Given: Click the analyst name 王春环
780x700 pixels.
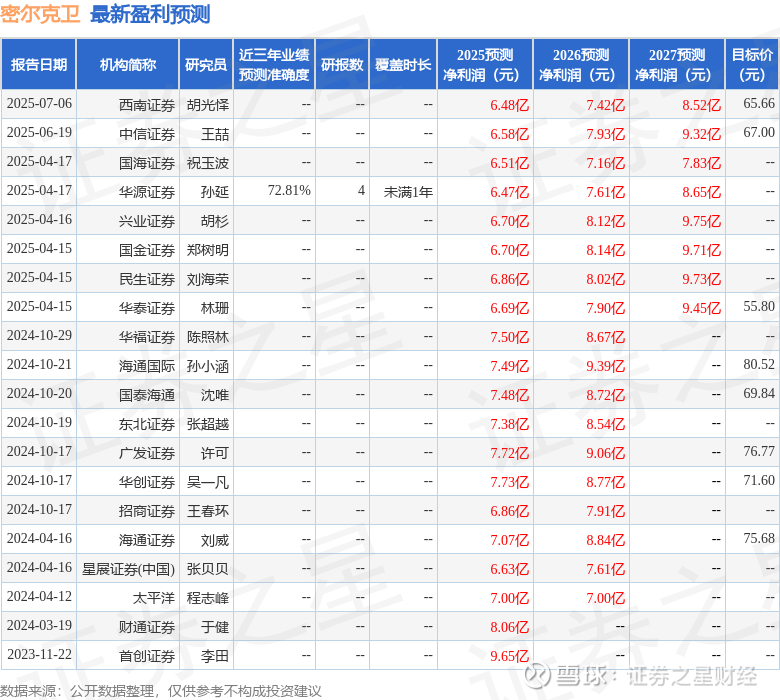Looking at the screenshot, I should tap(208, 511).
